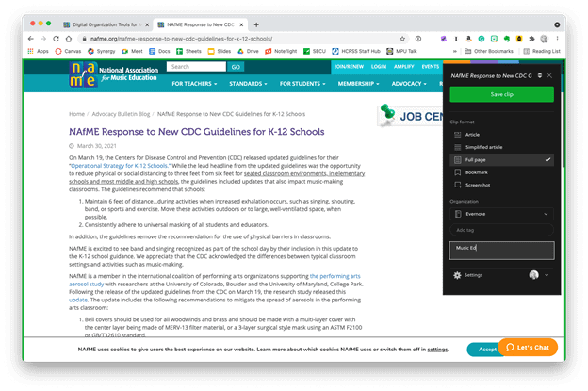Open the Apps bookmark shortcut
The height and width of the screenshot is (391, 588).
click(x=39, y=51)
